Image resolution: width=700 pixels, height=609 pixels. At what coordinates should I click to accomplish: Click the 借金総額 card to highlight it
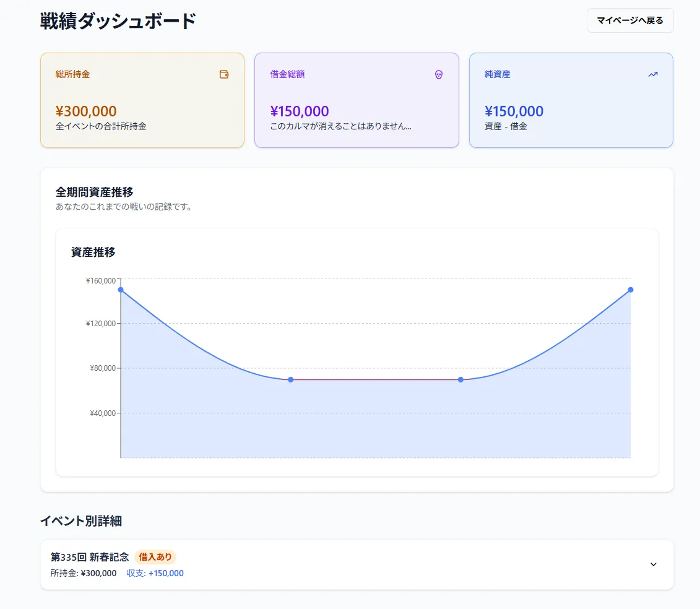(356, 100)
